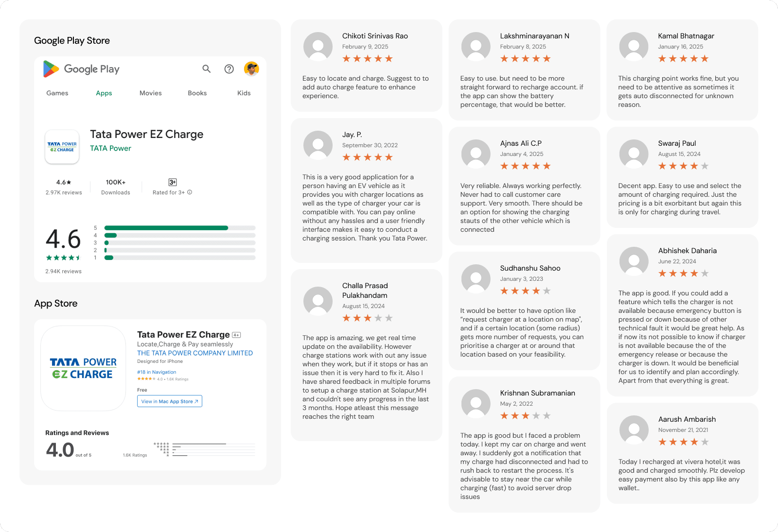Image resolution: width=778 pixels, height=532 pixels.
Task: Go to the Books tab
Action: point(197,93)
